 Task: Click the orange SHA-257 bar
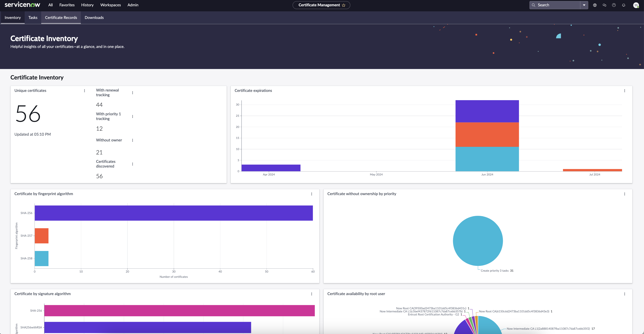click(42, 236)
